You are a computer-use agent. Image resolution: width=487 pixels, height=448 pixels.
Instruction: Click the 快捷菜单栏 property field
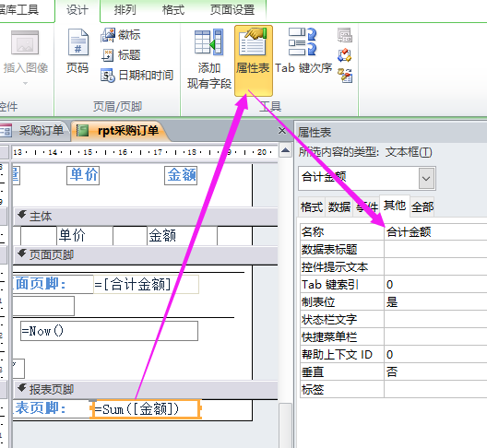coord(435,336)
